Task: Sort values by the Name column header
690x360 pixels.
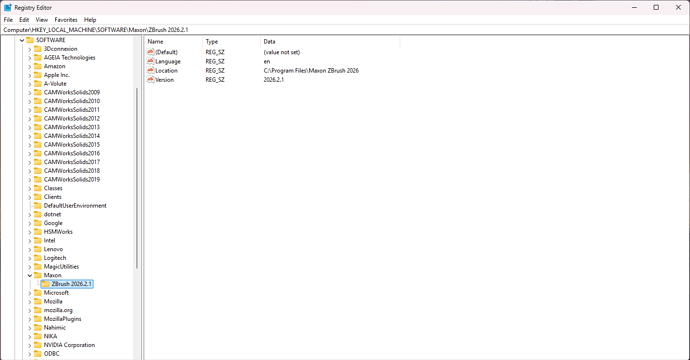Action: pos(174,42)
